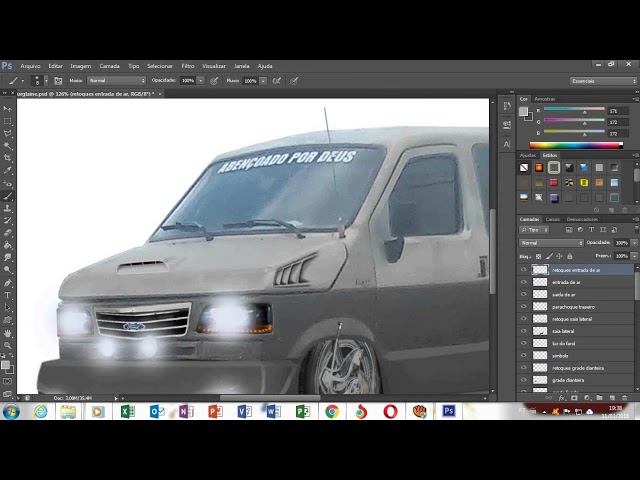This screenshot has height=480, width=640.
Task: Select the Paint Bucket tool
Action: coord(7,245)
